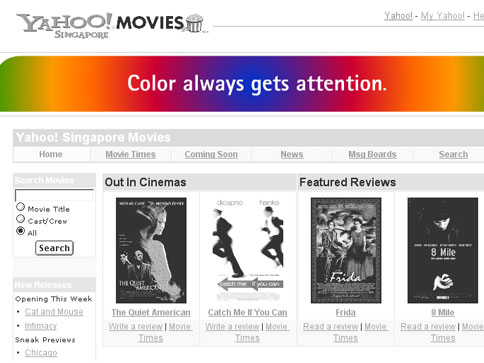Click the 'Yahoo! Singapore Movies' title bar
Image resolution: width=484 pixels, height=363 pixels.
pos(248,138)
